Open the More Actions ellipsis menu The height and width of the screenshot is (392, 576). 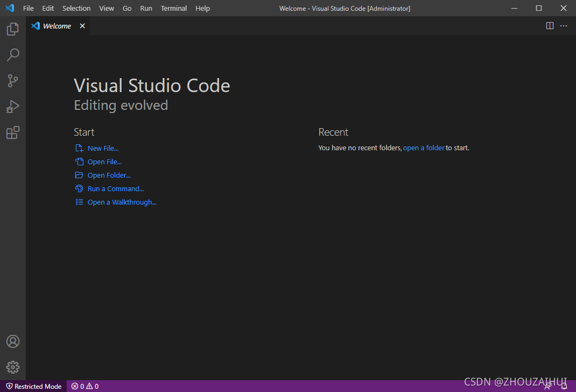(x=564, y=26)
